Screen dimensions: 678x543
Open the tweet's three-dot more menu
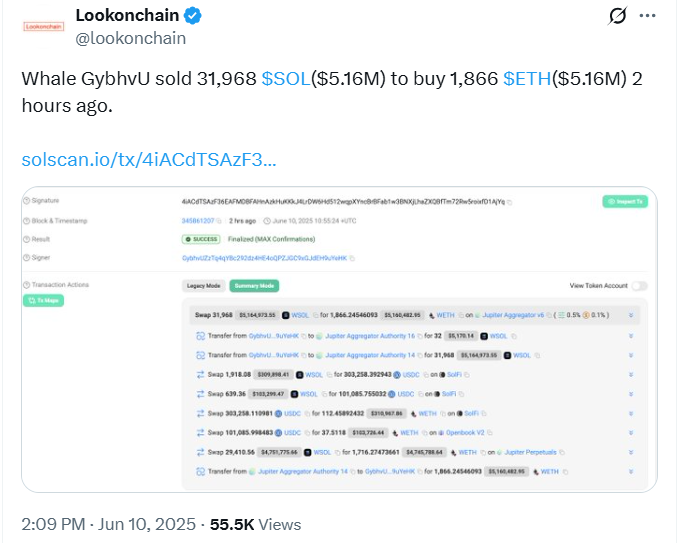(x=650, y=17)
